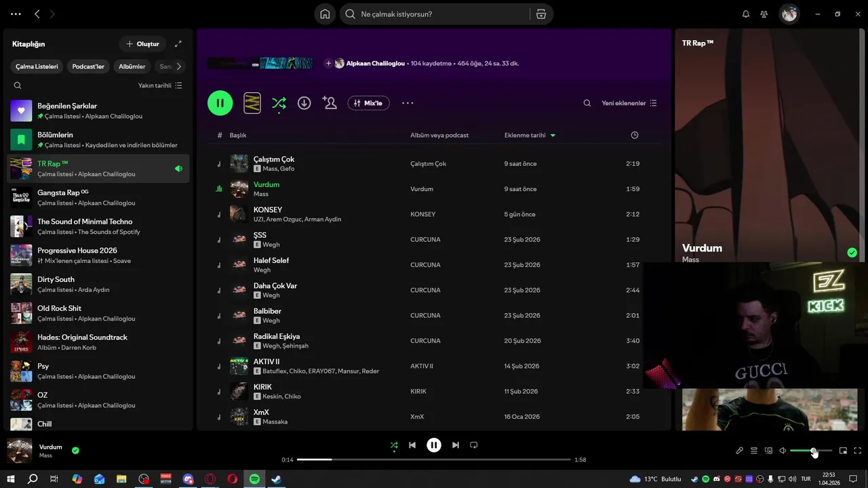Screen dimensions: 868x488
Task: Open the Browse icon in search bar
Action: (540, 14)
